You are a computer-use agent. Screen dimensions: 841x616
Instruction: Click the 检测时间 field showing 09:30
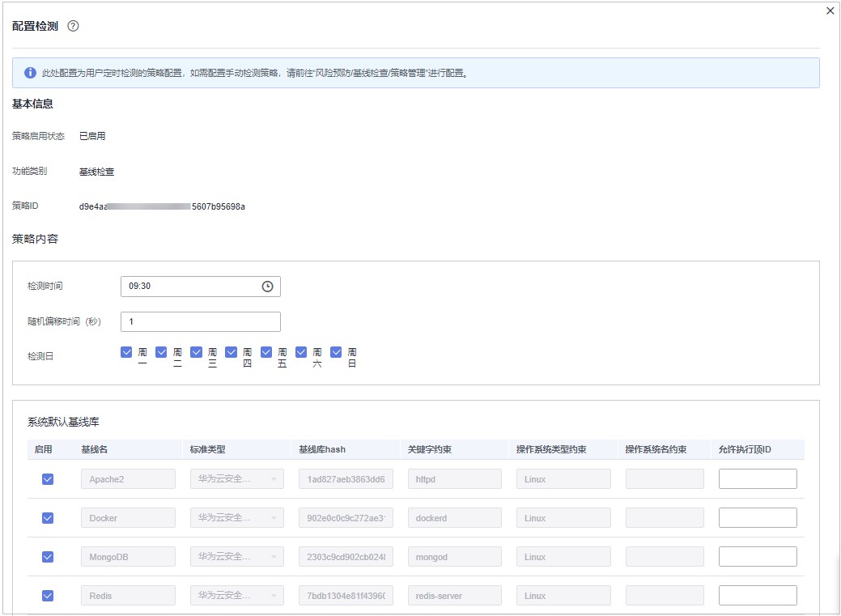[x=190, y=287]
